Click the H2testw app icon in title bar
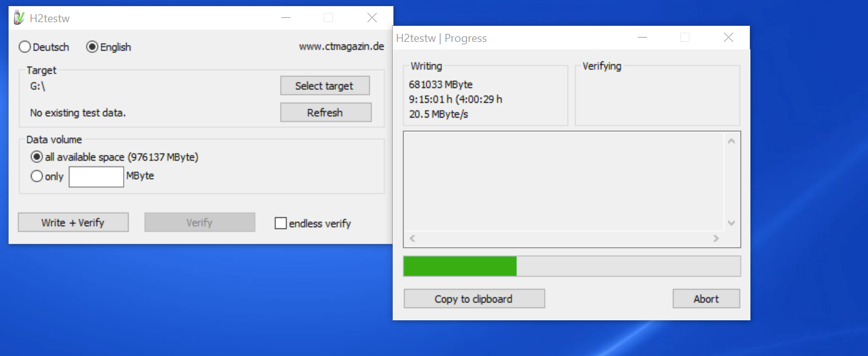 pos(18,18)
